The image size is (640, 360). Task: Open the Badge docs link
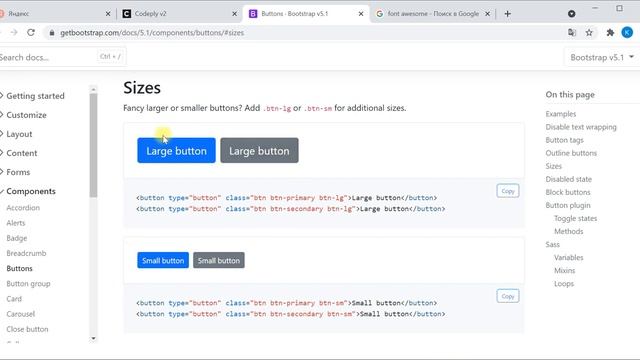pos(16,238)
